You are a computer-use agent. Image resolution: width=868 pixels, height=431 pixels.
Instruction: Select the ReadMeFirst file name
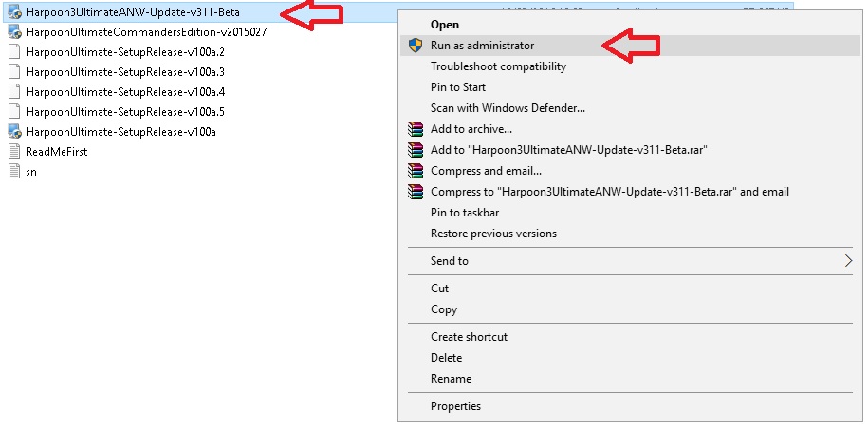coord(57,151)
